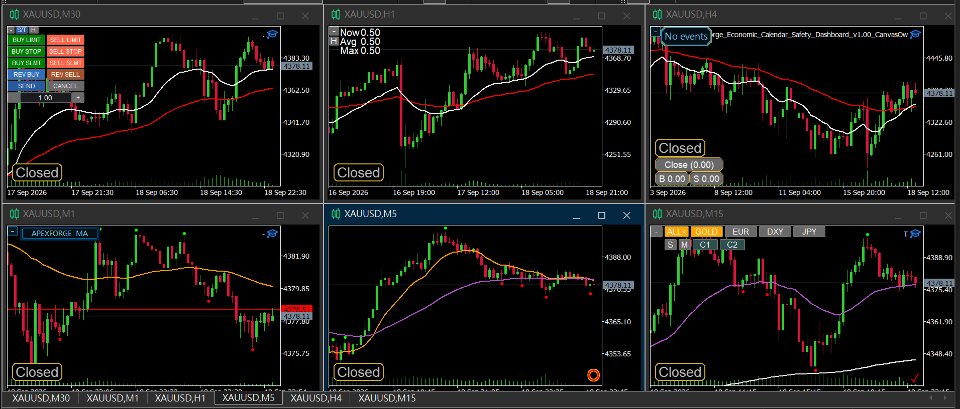
Task: Click the lot size field showing 1.00
Action: pos(46,97)
